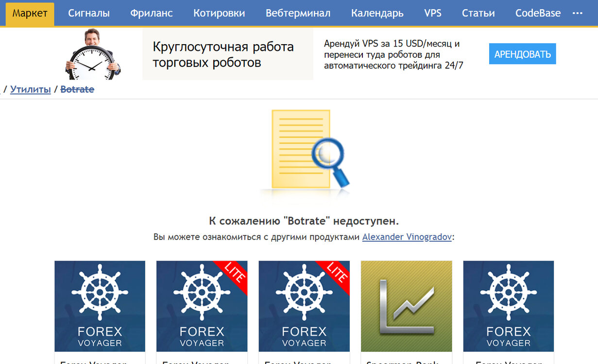Open the third Forex Voyager LITE tile
The width and height of the screenshot is (598, 364).
(304, 306)
